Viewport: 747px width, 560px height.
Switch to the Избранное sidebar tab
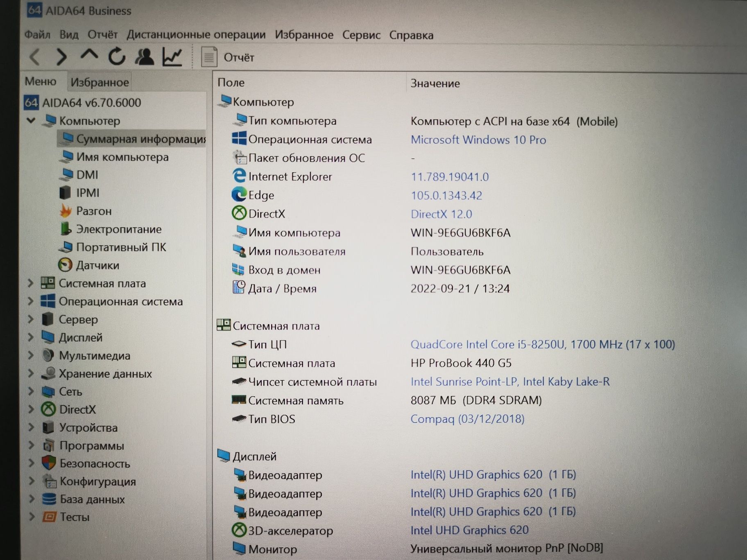(x=100, y=82)
